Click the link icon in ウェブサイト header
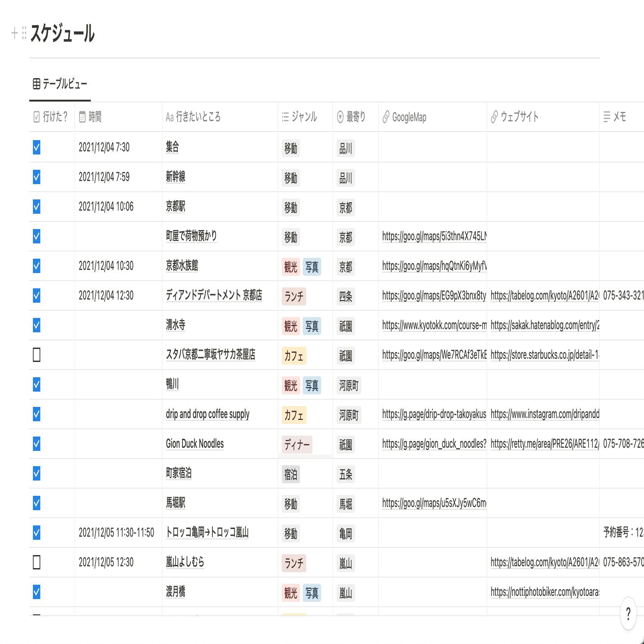Screen dimensions: 644x644 [x=494, y=117]
